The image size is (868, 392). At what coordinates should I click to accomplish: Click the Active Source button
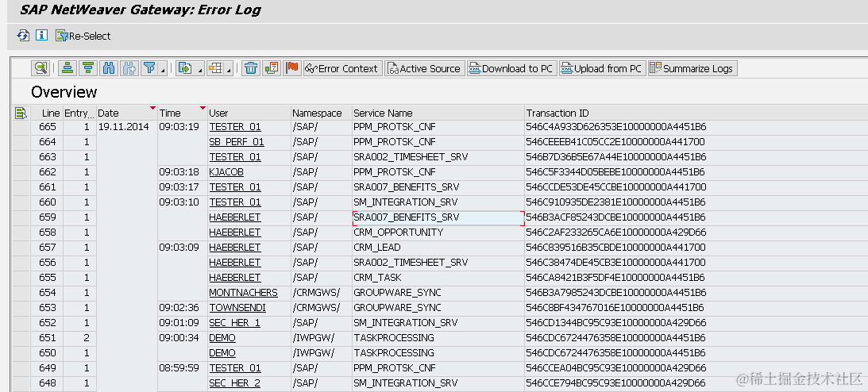point(425,68)
